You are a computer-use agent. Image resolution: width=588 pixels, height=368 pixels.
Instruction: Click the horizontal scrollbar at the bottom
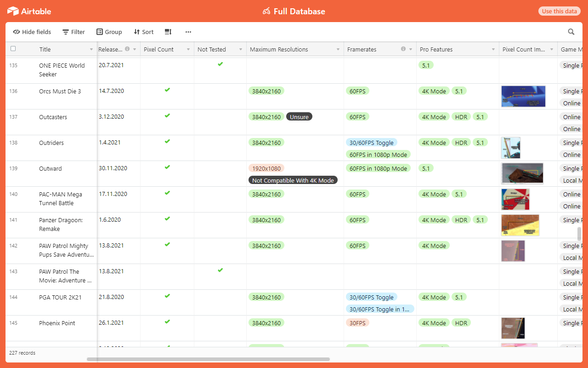[208, 359]
